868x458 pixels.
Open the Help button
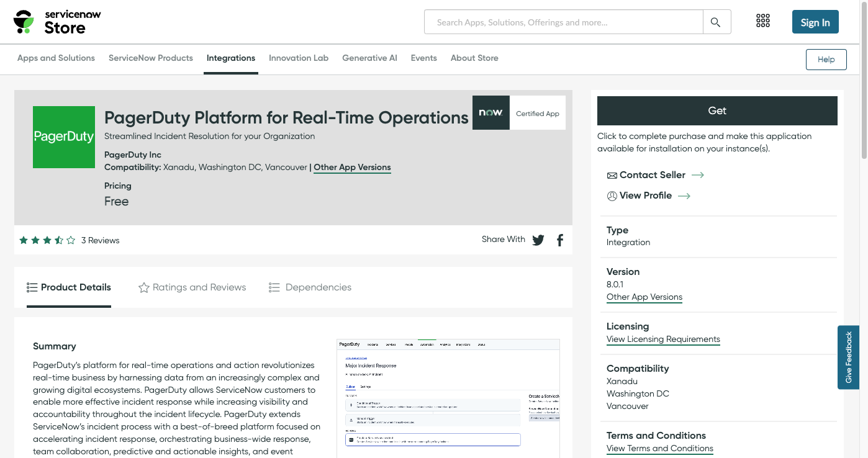(x=826, y=60)
